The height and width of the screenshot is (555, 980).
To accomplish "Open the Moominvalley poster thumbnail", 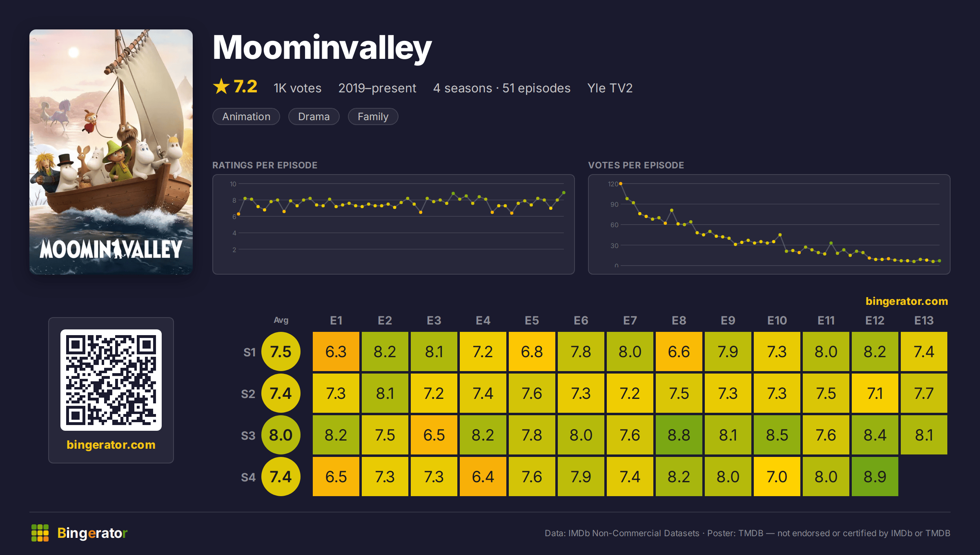I will [x=111, y=152].
